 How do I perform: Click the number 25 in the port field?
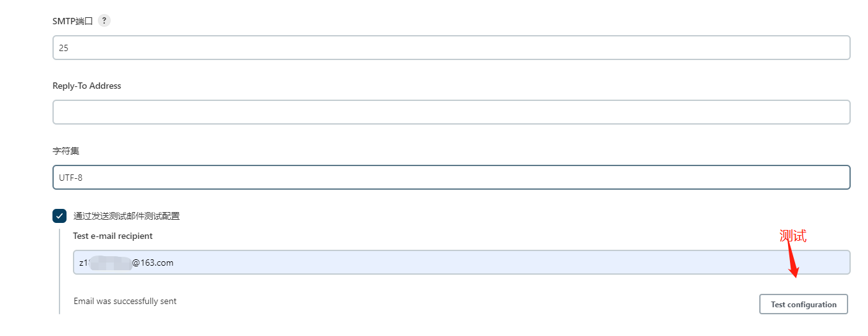63,48
